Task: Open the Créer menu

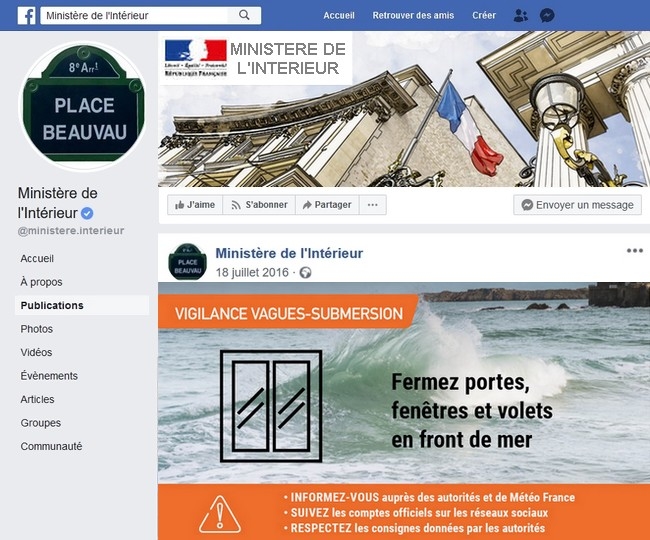Action: 484,15
